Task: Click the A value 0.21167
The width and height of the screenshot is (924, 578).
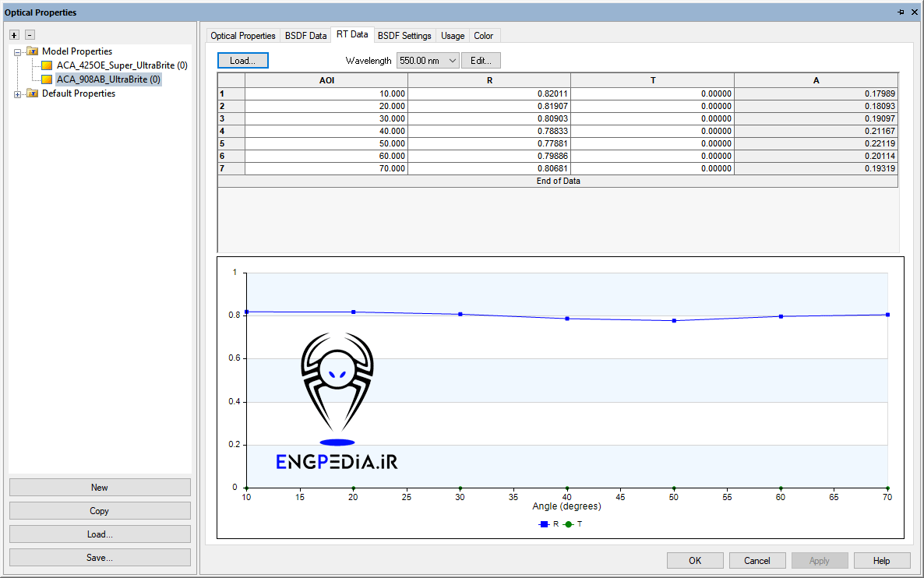Action: point(816,132)
